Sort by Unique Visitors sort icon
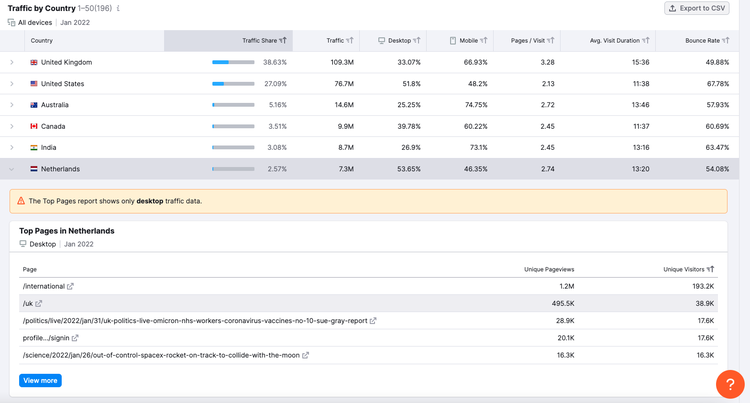This screenshot has width=750, height=403. (x=710, y=269)
